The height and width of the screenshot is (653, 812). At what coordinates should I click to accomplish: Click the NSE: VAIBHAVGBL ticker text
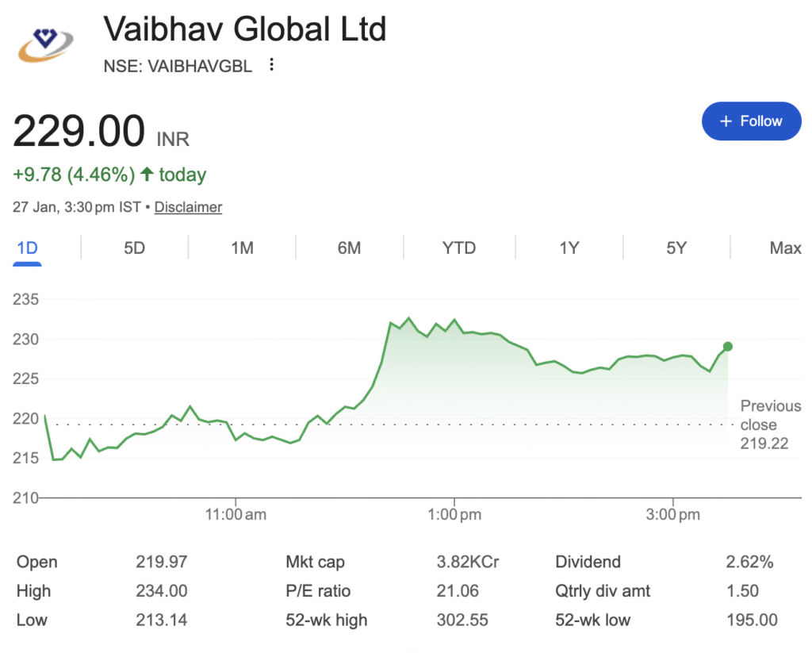[x=178, y=67]
